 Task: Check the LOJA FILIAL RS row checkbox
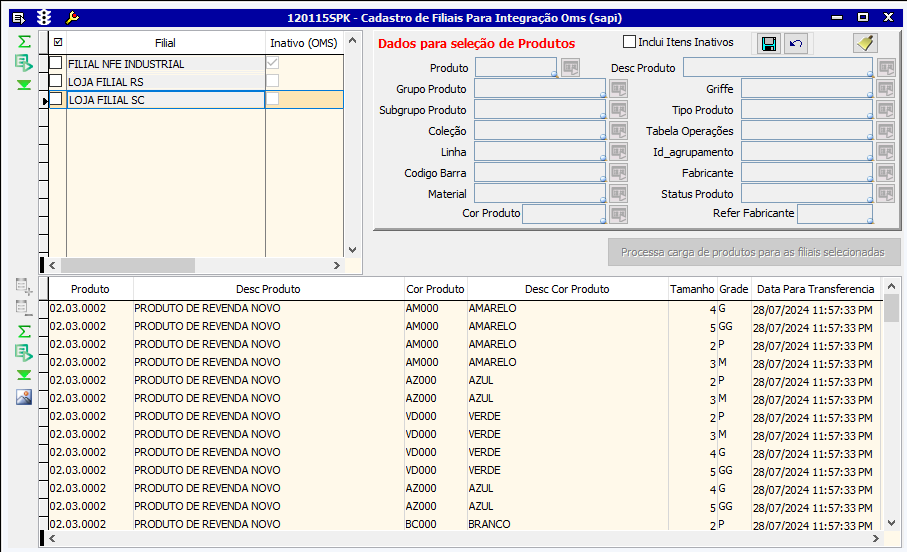pyautogui.click(x=57, y=81)
